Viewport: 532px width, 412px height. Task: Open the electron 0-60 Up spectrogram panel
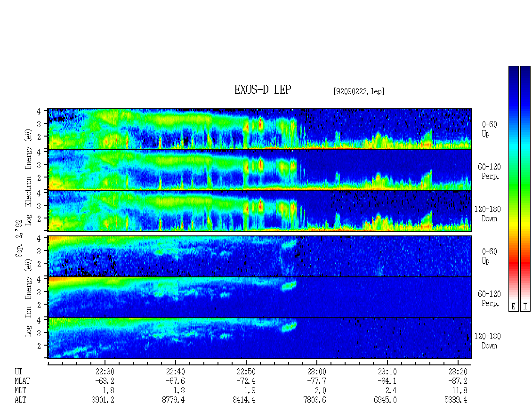[259, 129]
